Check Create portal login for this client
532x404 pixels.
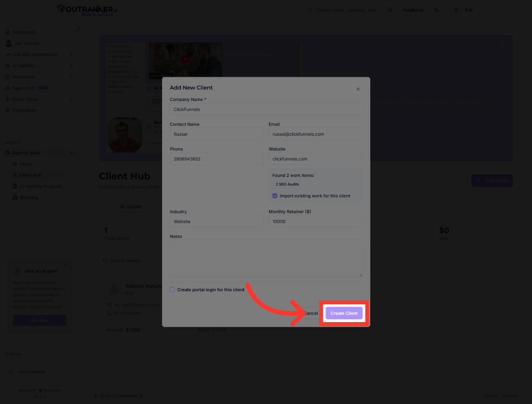click(x=172, y=290)
